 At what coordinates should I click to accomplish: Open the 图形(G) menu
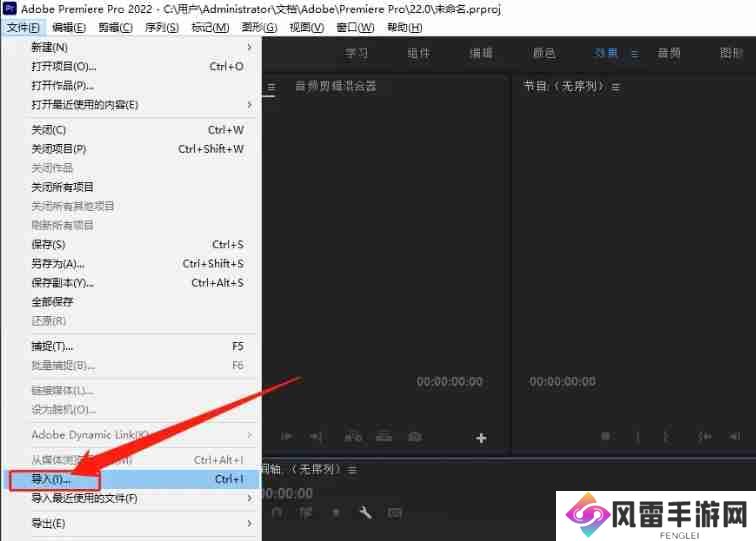(x=259, y=27)
